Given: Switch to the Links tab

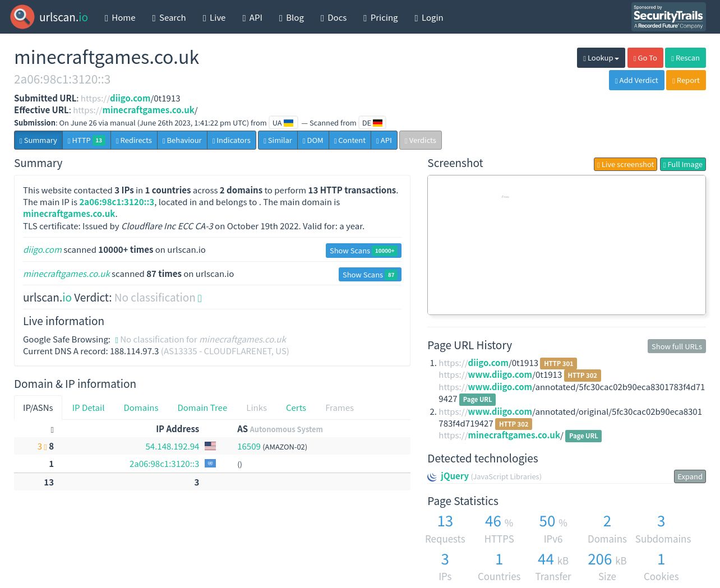Looking at the screenshot, I should pos(257,408).
